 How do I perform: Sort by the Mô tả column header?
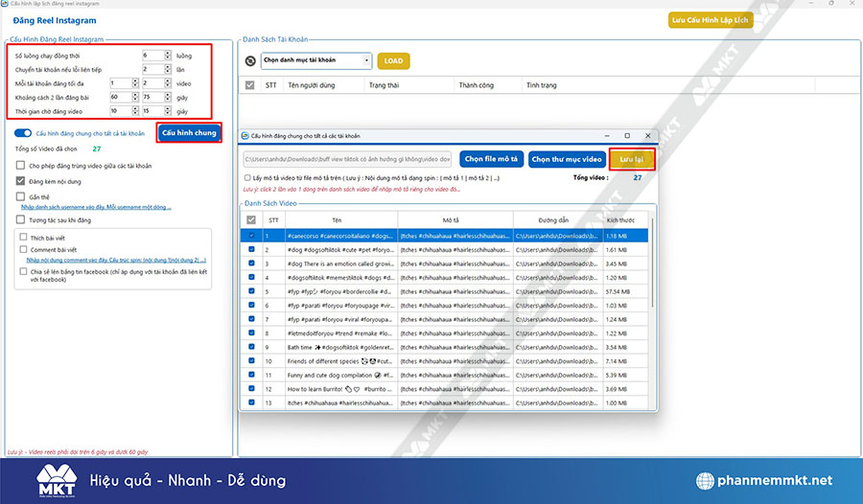pyautogui.click(x=455, y=220)
